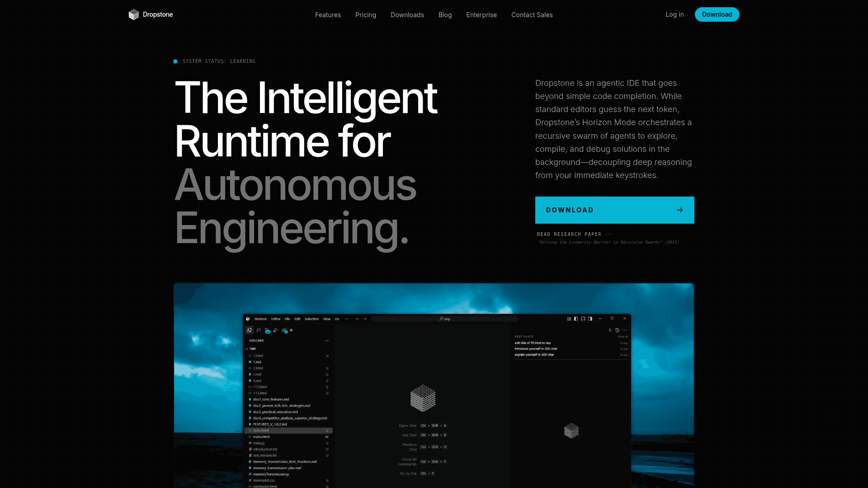Click the new chat plus icon
This screenshot has height=488, width=868.
pos(610,330)
